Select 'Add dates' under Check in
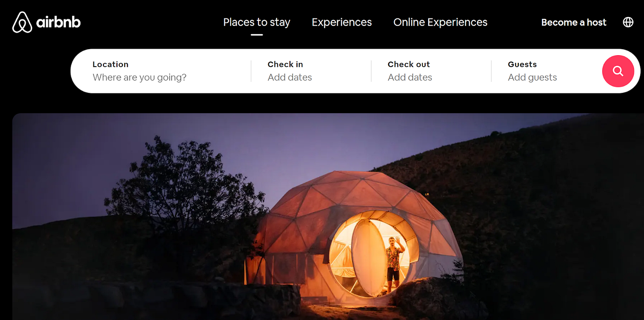This screenshot has height=320, width=644. click(290, 77)
